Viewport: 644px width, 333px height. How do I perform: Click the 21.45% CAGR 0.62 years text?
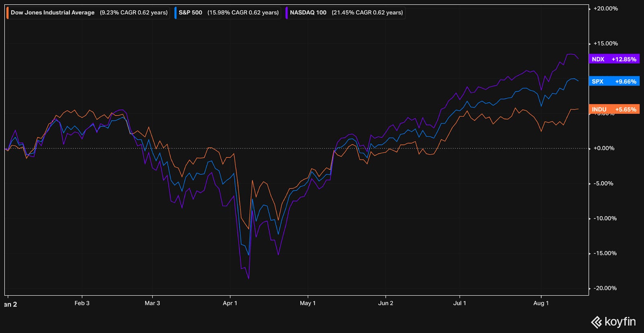point(367,12)
